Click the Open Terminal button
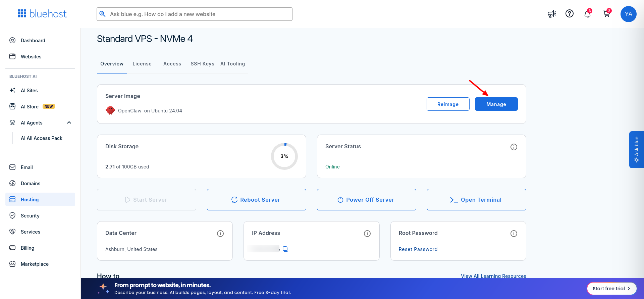 (x=476, y=200)
